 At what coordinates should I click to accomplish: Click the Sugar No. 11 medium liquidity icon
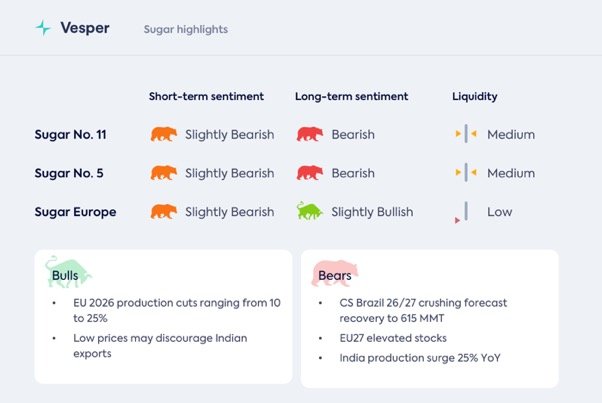point(466,134)
